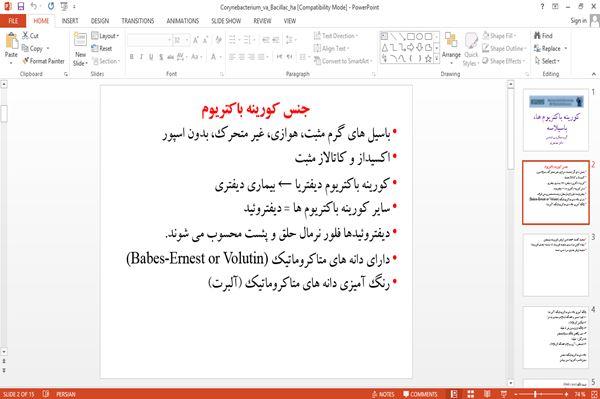
Task: Switch to the ANIMATIONS tab
Action: pyautogui.click(x=183, y=21)
